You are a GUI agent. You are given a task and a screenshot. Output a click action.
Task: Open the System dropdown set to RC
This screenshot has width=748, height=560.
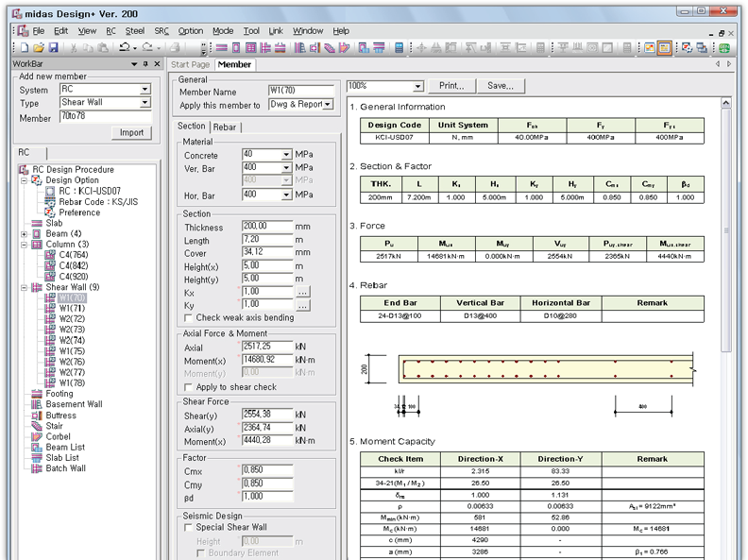coord(145,89)
